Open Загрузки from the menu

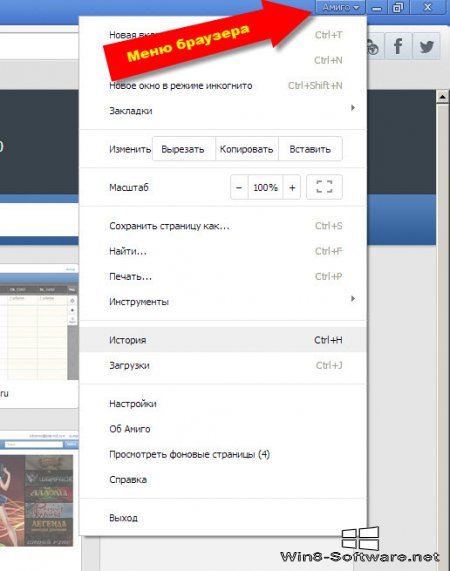(223, 365)
